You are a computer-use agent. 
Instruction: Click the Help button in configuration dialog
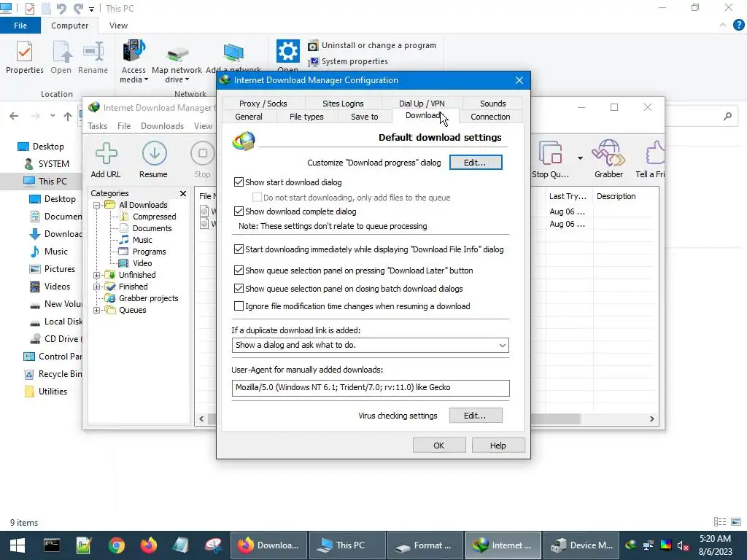tap(498, 446)
